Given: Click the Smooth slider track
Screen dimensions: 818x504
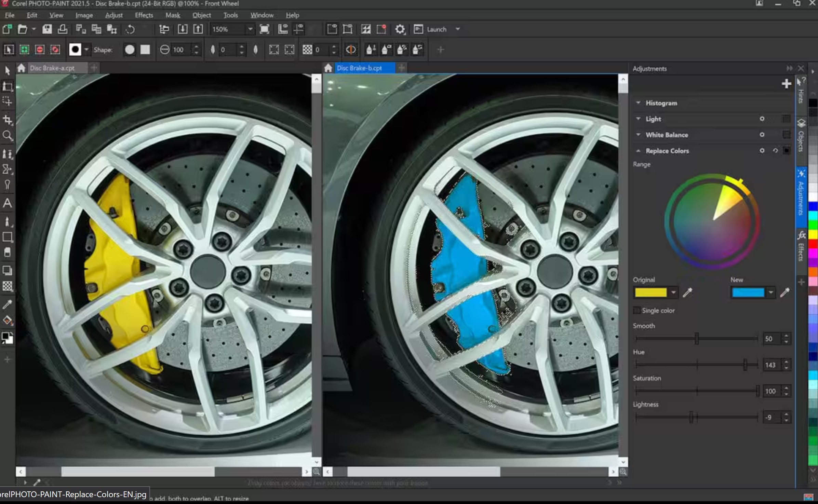Looking at the screenshot, I should point(697,339).
